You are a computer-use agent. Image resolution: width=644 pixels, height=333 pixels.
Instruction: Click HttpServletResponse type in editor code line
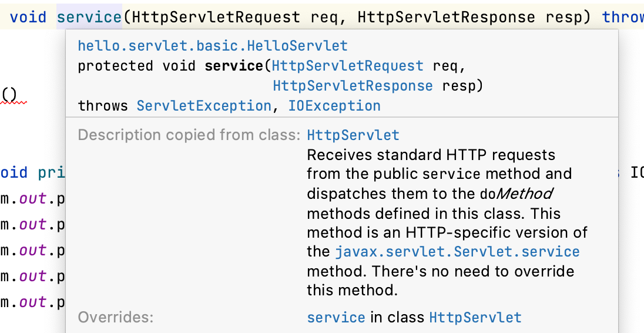[447, 17]
